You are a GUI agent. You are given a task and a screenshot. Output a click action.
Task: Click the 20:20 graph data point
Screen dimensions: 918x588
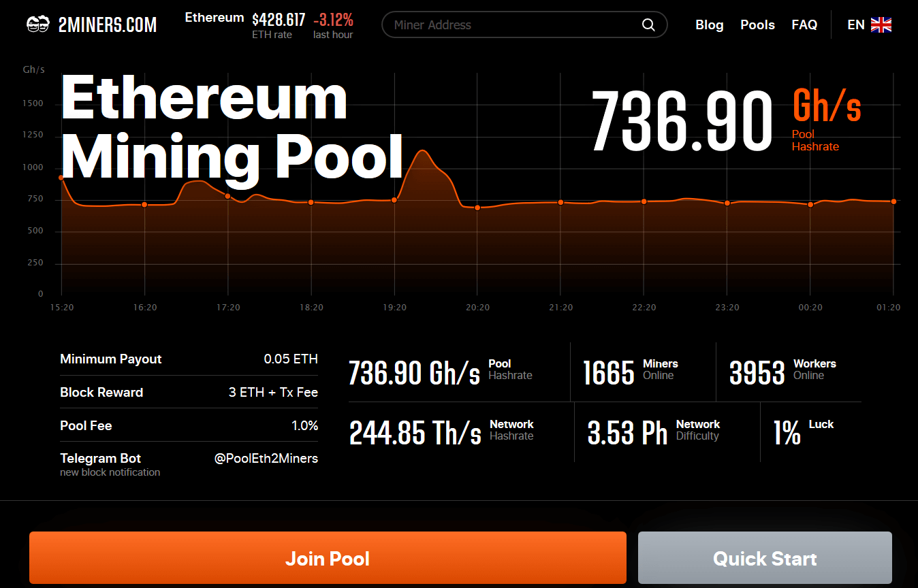(477, 208)
